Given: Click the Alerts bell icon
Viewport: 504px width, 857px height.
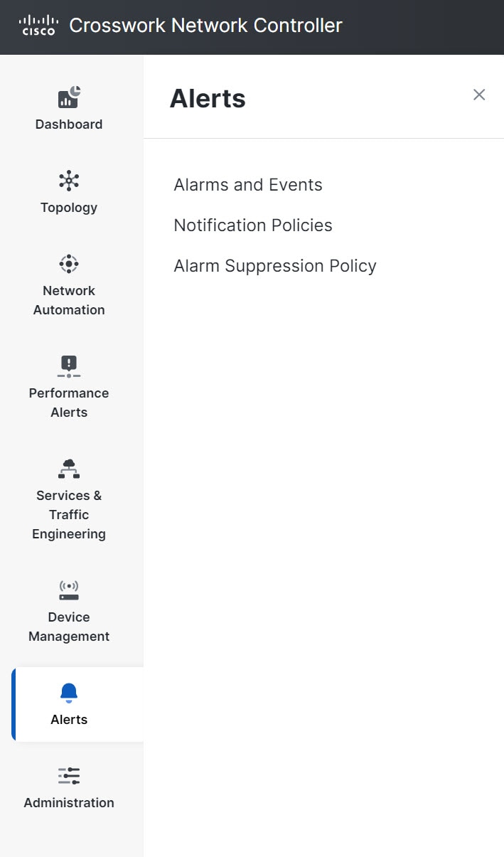Looking at the screenshot, I should coord(68,691).
